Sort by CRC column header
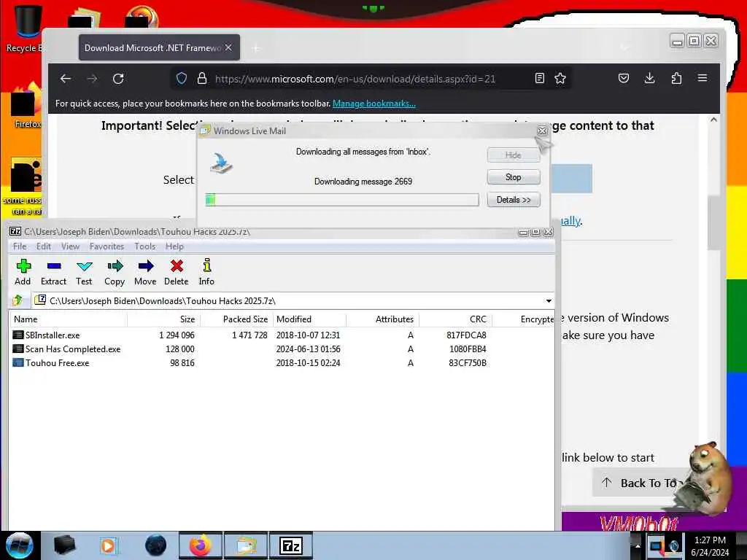 coord(455,319)
